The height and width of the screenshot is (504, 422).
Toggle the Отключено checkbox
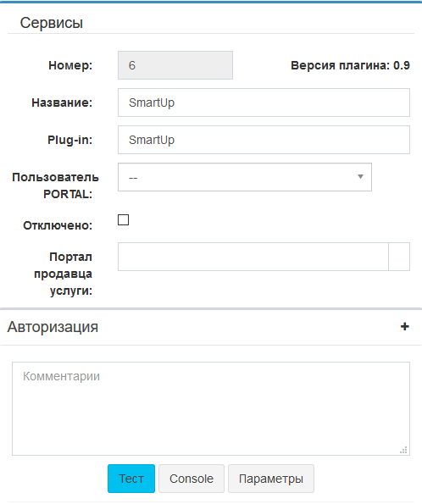pyautogui.click(x=123, y=220)
